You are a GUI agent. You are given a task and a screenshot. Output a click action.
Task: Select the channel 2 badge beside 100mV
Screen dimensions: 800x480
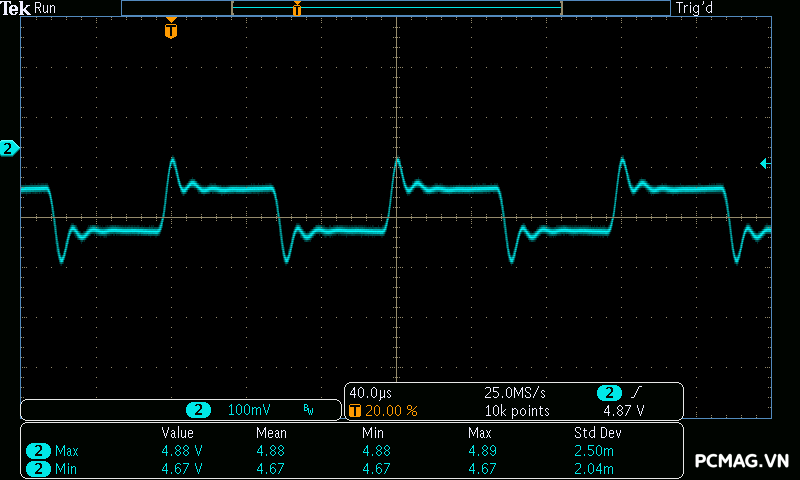pos(199,410)
